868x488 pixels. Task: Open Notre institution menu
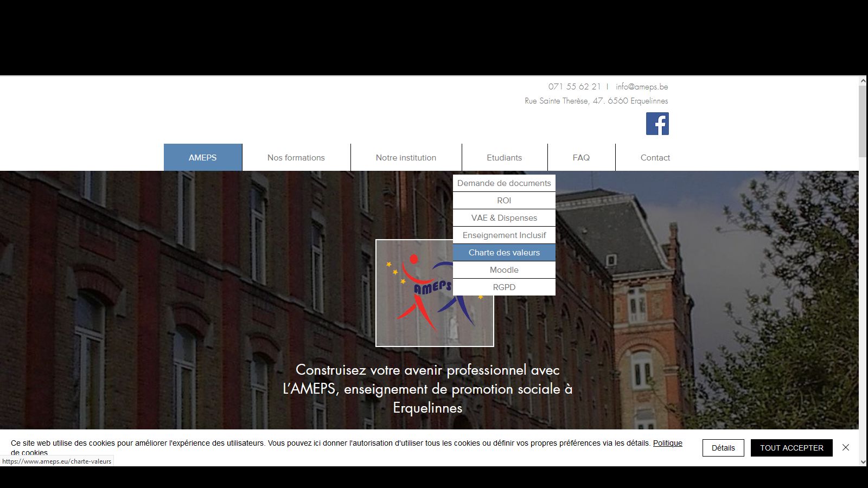(x=406, y=157)
